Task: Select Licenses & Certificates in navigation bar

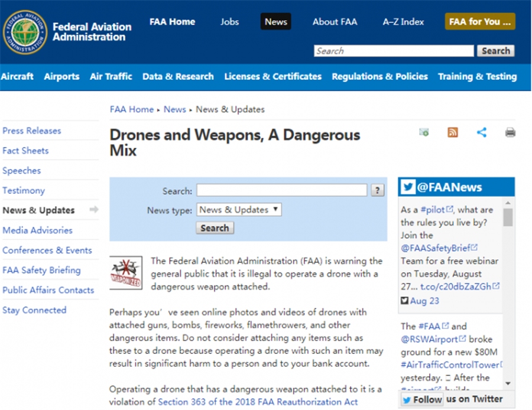Action: tap(273, 77)
